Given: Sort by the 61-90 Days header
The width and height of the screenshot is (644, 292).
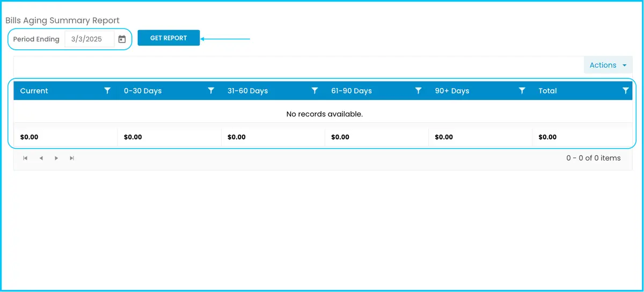Looking at the screenshot, I should [352, 91].
